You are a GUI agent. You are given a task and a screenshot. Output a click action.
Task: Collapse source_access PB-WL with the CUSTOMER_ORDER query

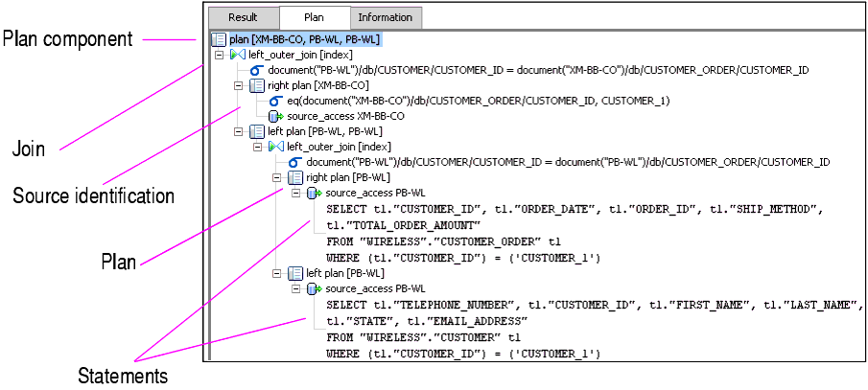point(295,193)
